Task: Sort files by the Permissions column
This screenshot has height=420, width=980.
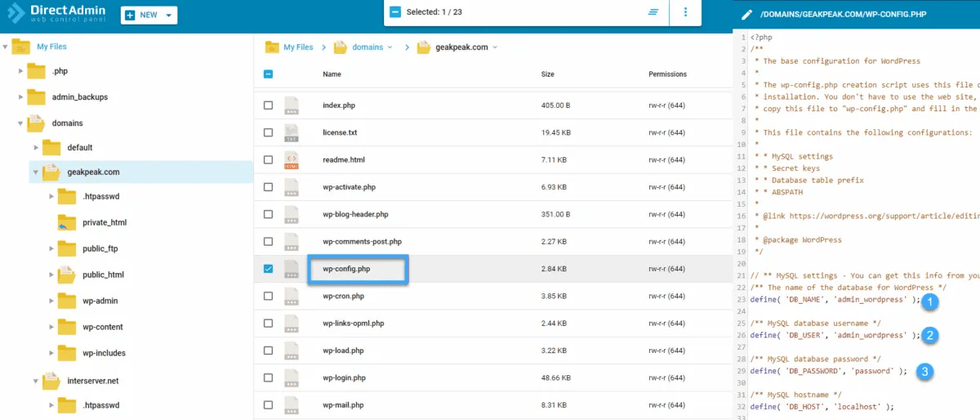Action: coord(667,74)
